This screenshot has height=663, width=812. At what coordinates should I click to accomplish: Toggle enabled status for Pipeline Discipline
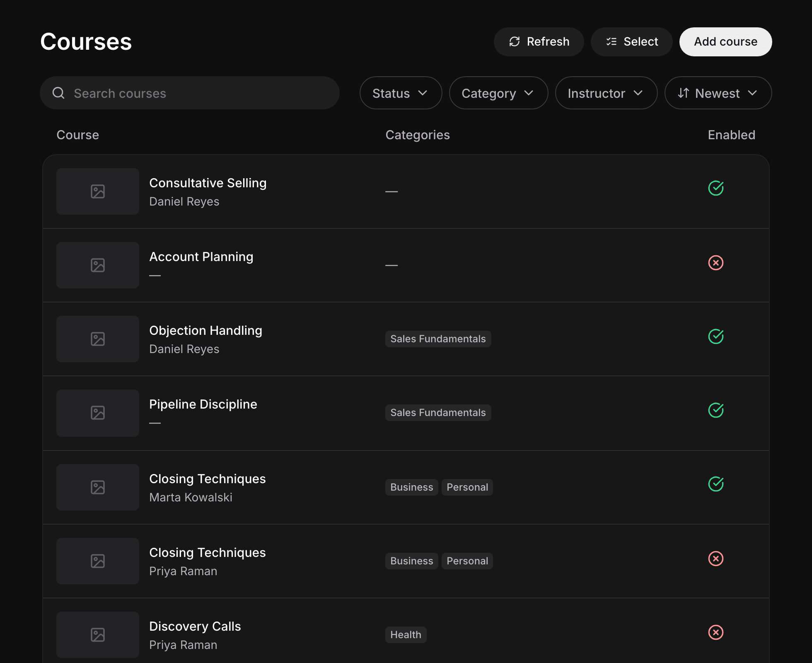[716, 410]
